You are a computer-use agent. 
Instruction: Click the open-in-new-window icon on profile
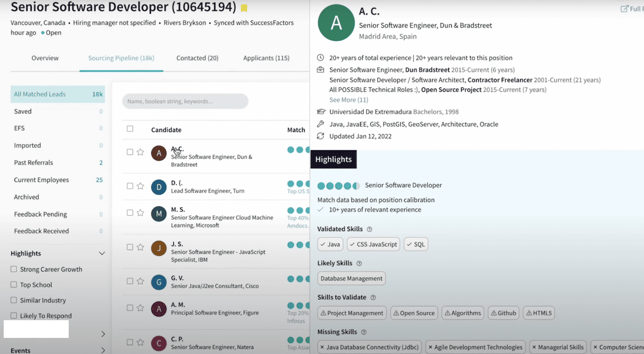tap(624, 9)
